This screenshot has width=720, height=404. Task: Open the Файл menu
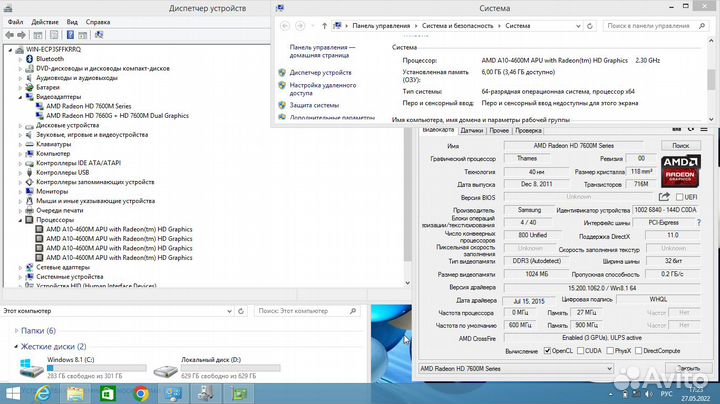click(x=16, y=22)
